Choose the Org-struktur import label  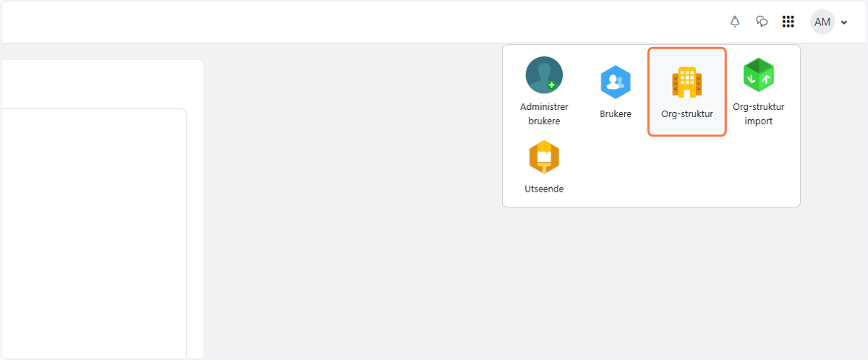759,114
